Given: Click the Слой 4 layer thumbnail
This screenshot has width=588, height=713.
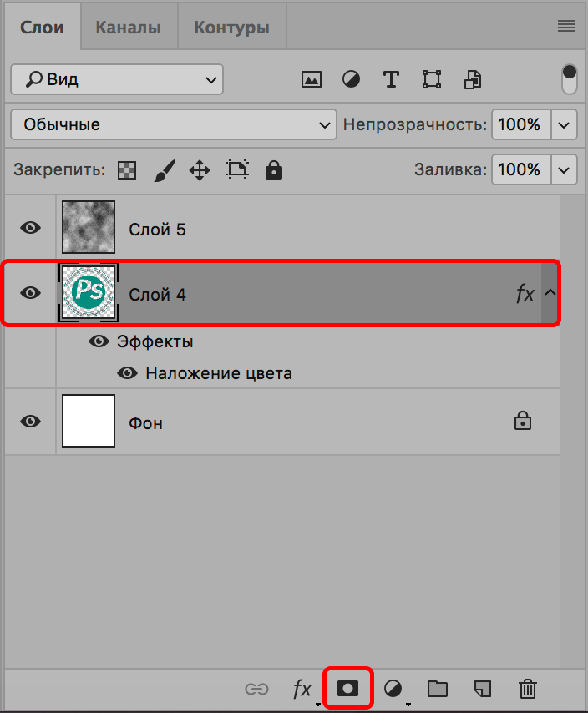Looking at the screenshot, I should pyautogui.click(x=88, y=293).
